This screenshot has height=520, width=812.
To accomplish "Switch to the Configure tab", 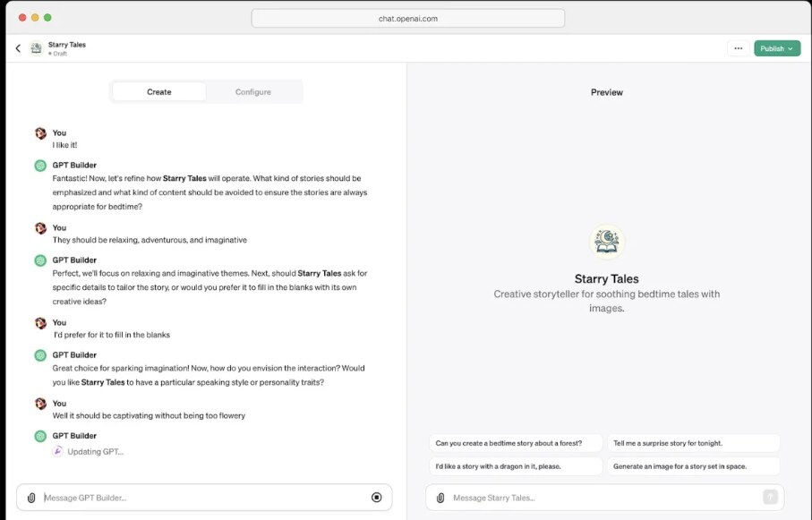I will coord(253,91).
